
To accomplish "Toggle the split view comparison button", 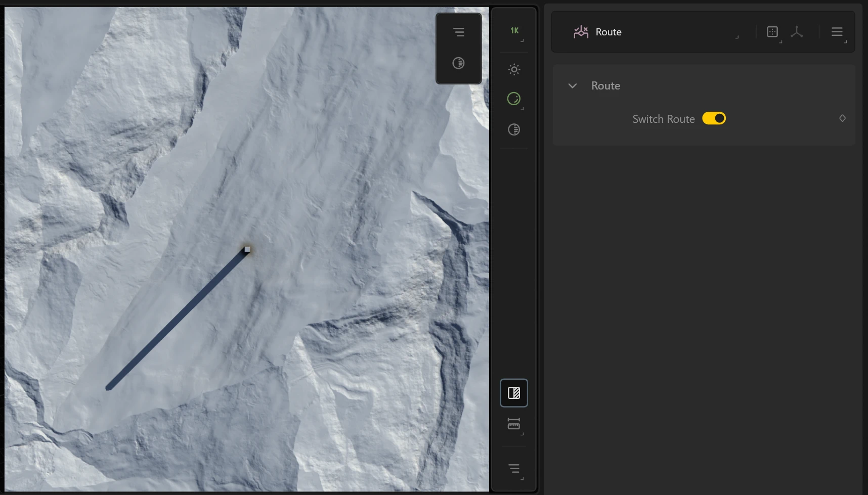I will pyautogui.click(x=514, y=393).
